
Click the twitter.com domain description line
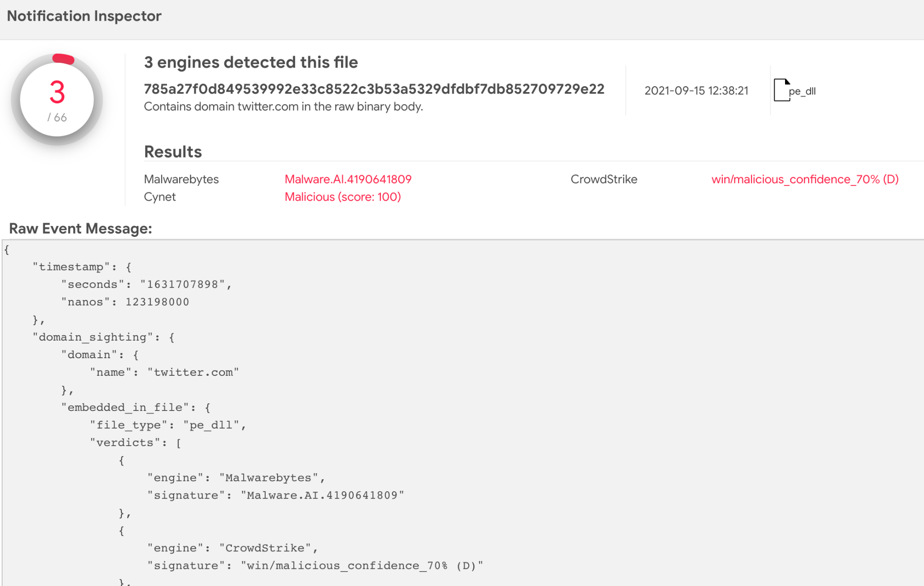click(x=283, y=106)
